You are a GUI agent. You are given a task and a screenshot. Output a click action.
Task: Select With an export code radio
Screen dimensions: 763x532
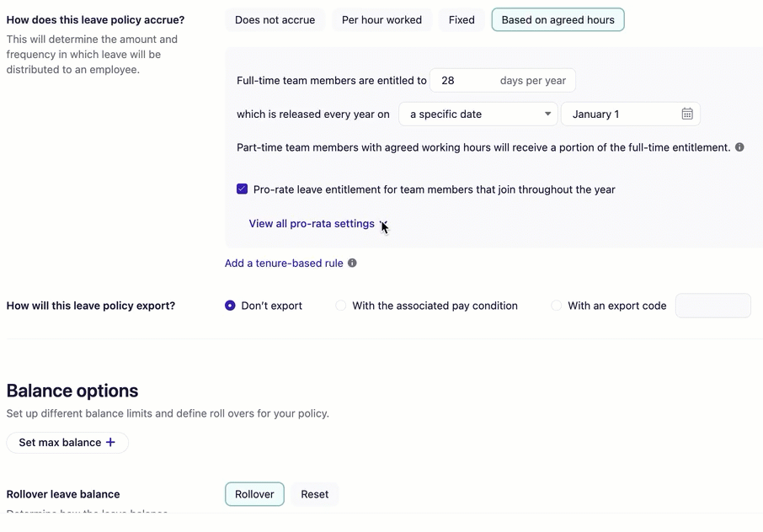(557, 306)
